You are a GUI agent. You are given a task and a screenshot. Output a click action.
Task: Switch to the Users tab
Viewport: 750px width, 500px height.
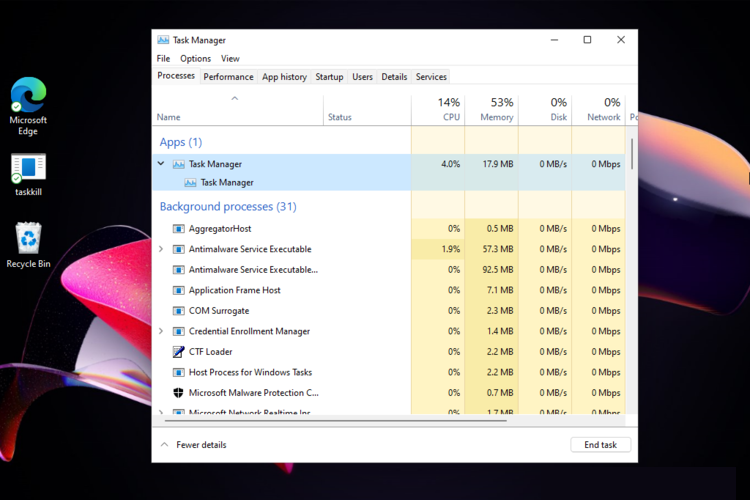point(362,77)
